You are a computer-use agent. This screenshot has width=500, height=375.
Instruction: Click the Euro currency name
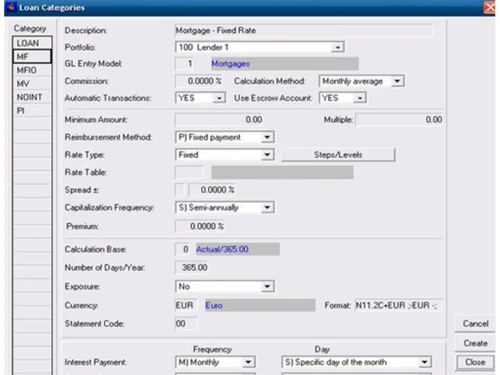pyautogui.click(x=214, y=305)
